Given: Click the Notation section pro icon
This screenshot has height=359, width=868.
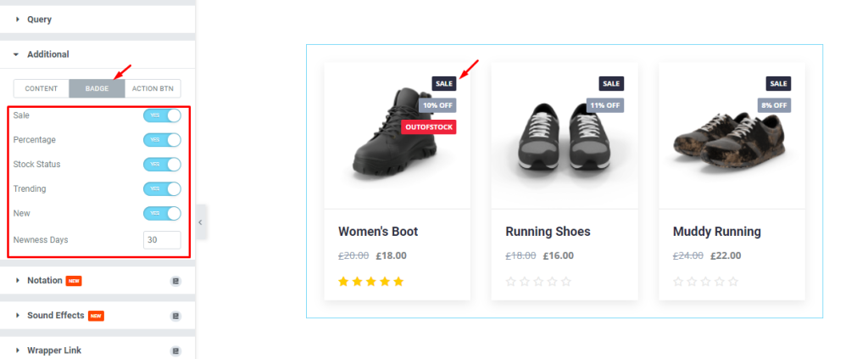Looking at the screenshot, I should click(175, 281).
